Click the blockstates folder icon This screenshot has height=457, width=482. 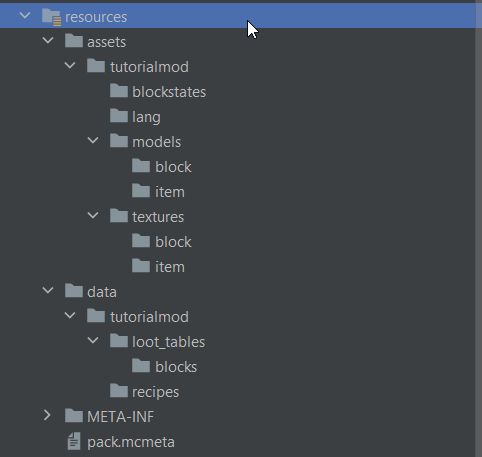(x=119, y=91)
